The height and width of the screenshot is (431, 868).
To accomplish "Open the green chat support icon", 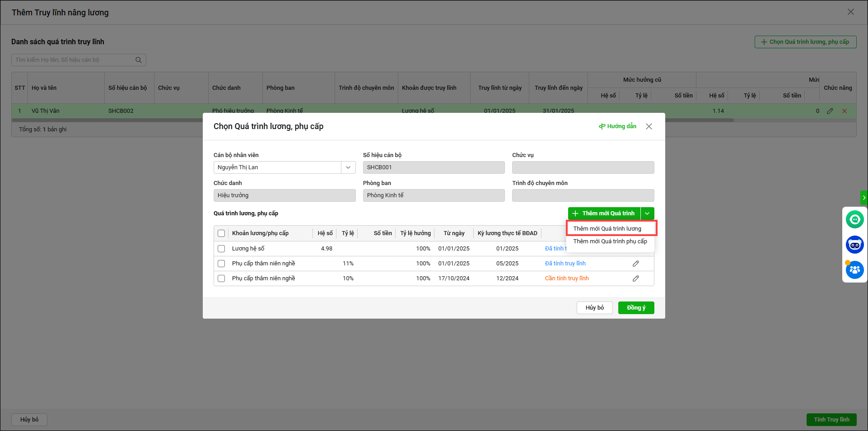I will (854, 220).
